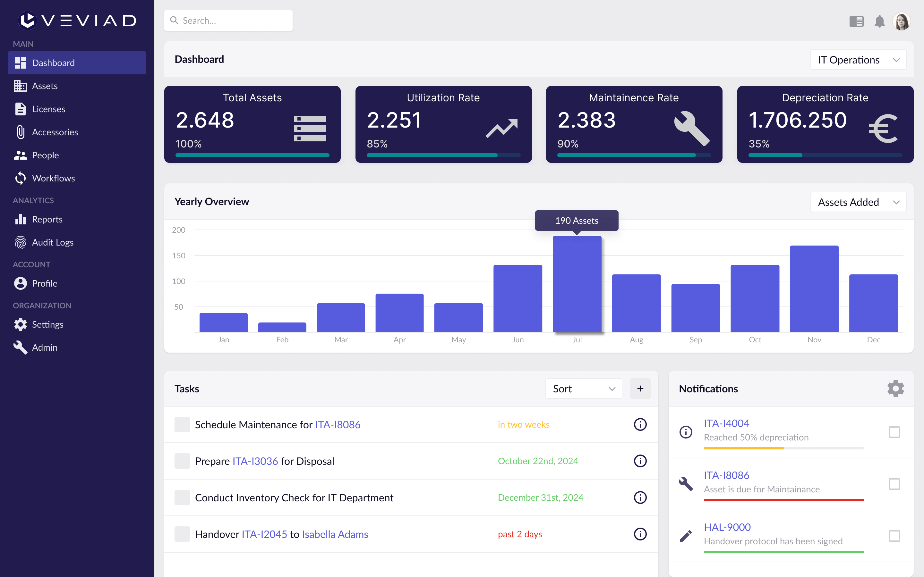Expand the IT Operations dropdown
The image size is (924, 577).
click(858, 60)
